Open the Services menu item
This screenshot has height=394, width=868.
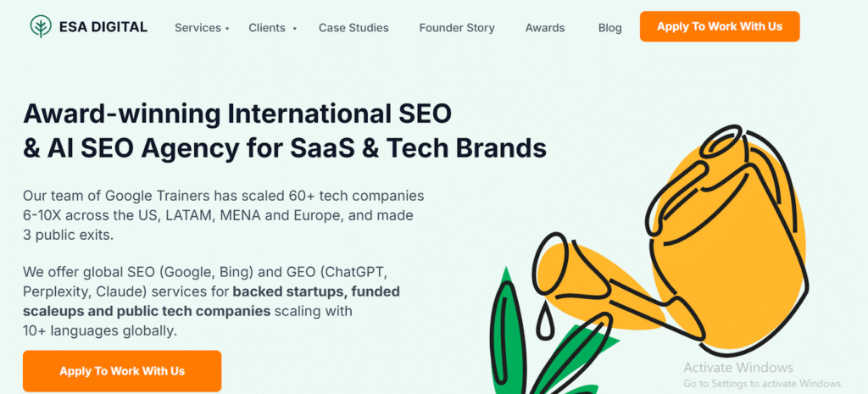[198, 28]
